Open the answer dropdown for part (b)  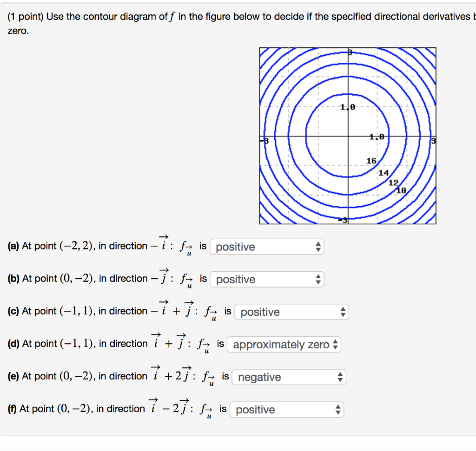point(266,279)
